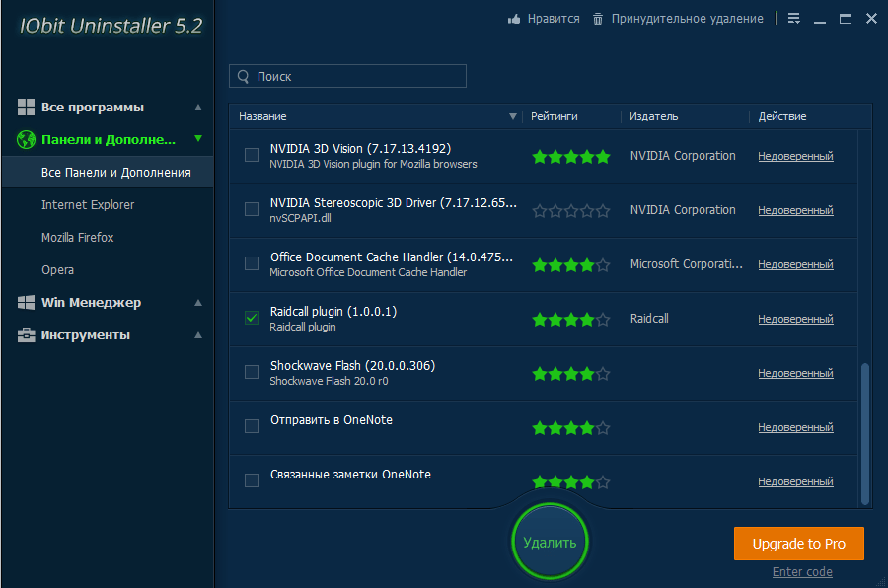Click the Издатель column header
888x588 pixels.
pyautogui.click(x=653, y=116)
